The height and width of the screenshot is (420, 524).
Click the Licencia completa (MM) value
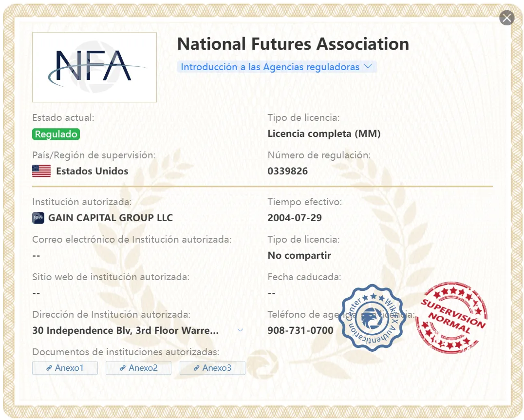[324, 134]
